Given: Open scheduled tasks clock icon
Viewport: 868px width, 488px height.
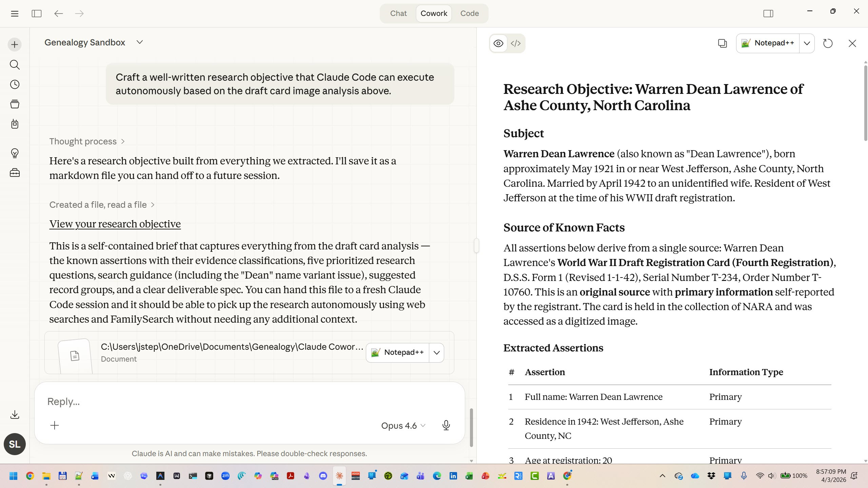Looking at the screenshot, I should [15, 84].
